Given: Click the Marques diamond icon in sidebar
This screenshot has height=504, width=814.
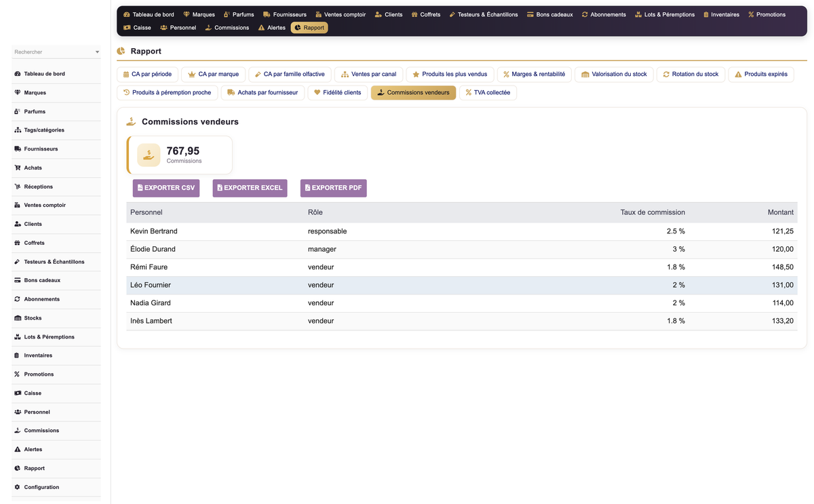Looking at the screenshot, I should [17, 92].
